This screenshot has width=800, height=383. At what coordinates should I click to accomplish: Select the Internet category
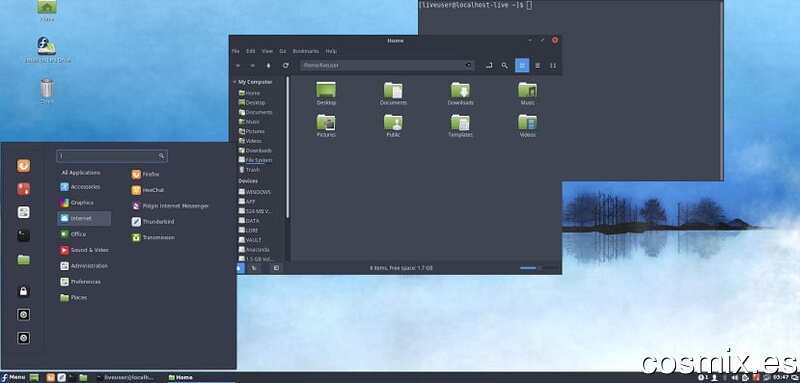[84, 219]
